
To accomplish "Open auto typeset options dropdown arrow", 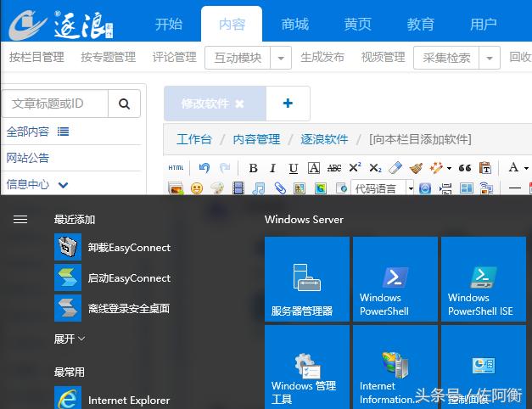I will coord(449,168).
